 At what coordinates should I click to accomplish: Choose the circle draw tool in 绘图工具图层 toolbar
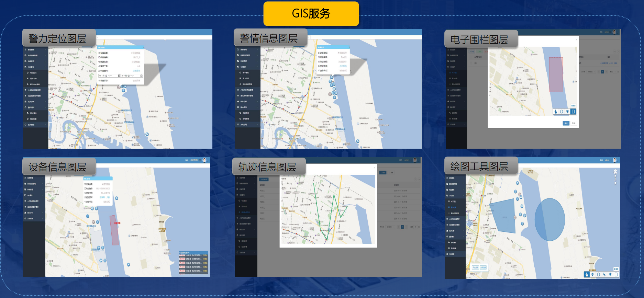tap(598, 274)
